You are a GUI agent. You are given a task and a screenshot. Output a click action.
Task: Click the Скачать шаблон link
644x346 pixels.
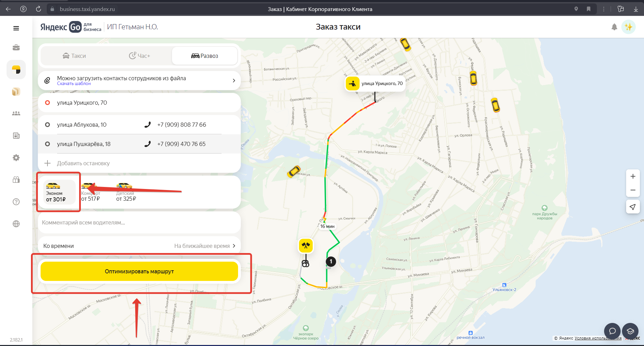click(74, 84)
